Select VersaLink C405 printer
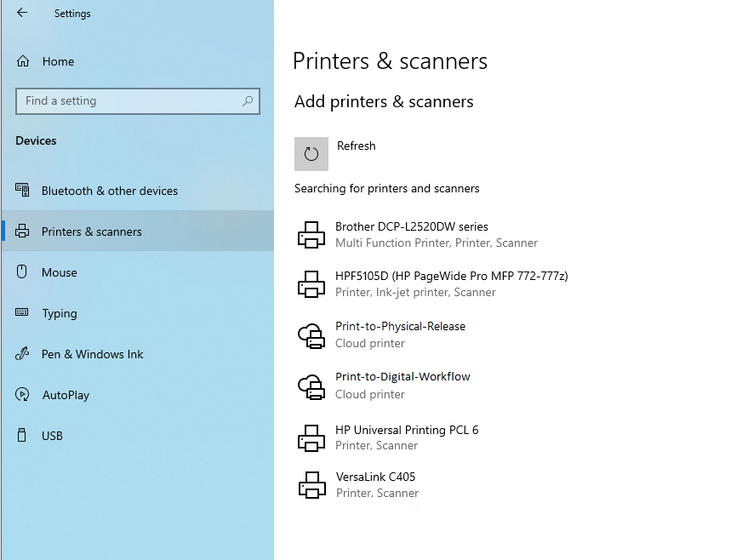The height and width of the screenshot is (560, 731). tap(376, 477)
